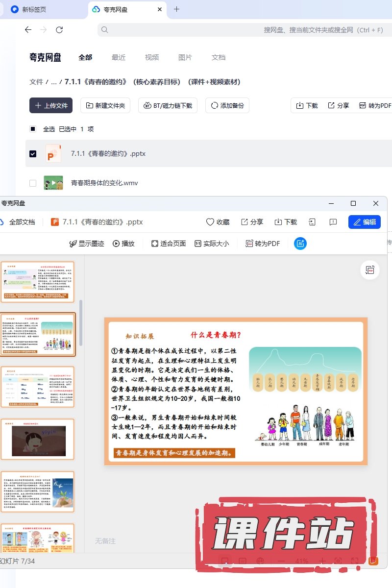
Task: Open the BT/磁力链下载 option
Action: pyautogui.click(x=168, y=105)
